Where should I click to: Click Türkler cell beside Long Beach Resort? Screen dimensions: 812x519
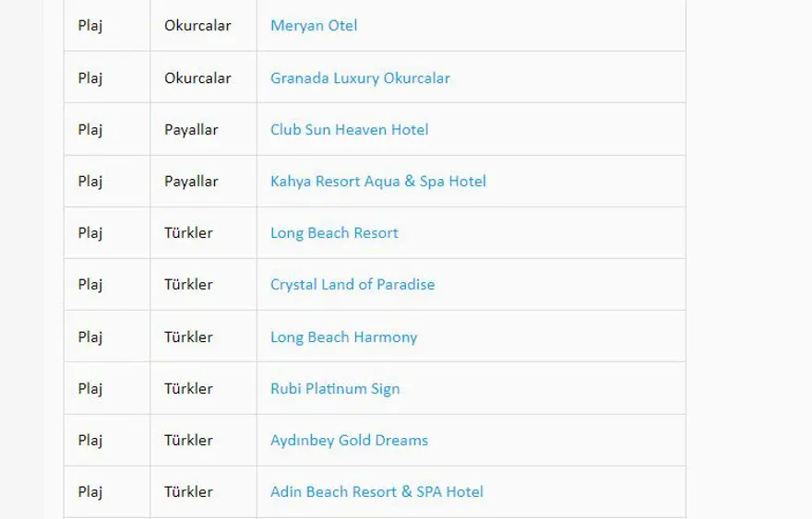coord(188,233)
